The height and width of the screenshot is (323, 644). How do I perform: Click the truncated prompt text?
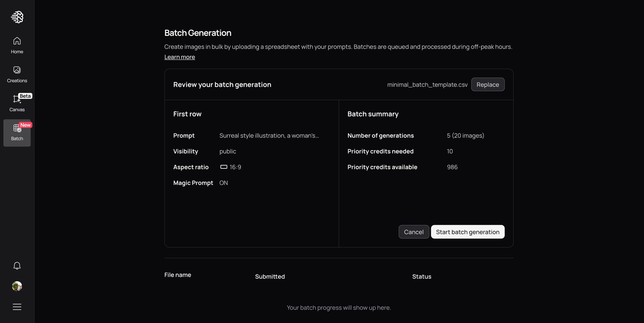[269, 136]
